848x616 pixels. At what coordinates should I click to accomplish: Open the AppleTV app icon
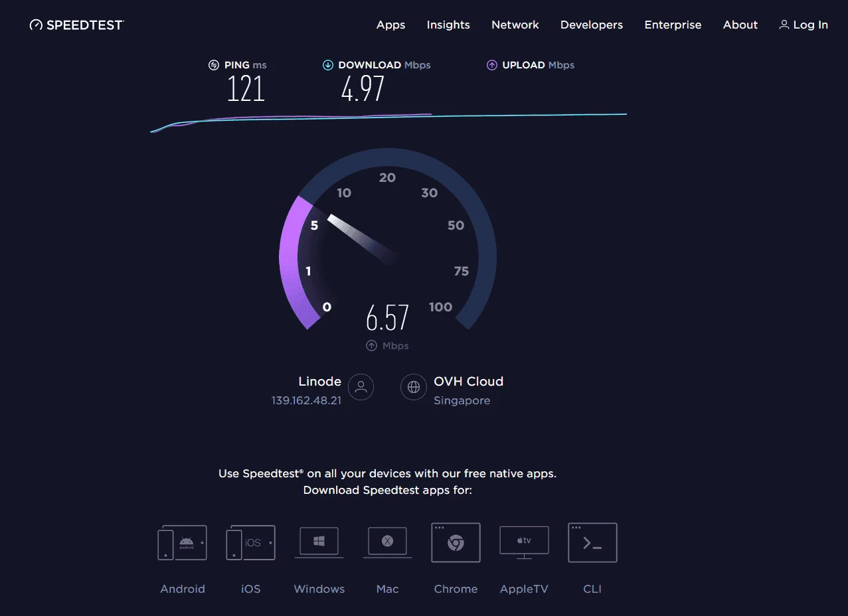coord(525,543)
